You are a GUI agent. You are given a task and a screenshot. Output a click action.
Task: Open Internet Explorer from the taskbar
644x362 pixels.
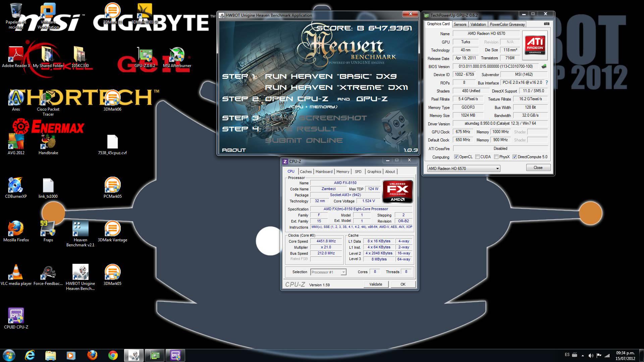point(30,355)
